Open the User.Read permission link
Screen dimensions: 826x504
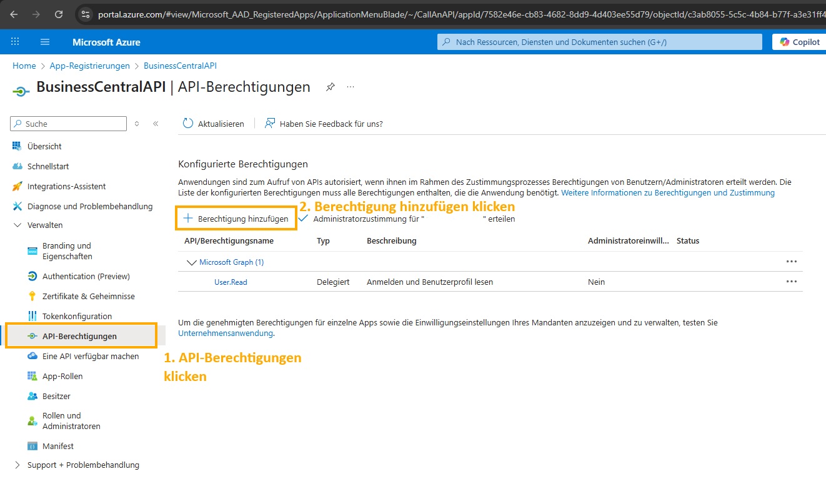(x=231, y=282)
